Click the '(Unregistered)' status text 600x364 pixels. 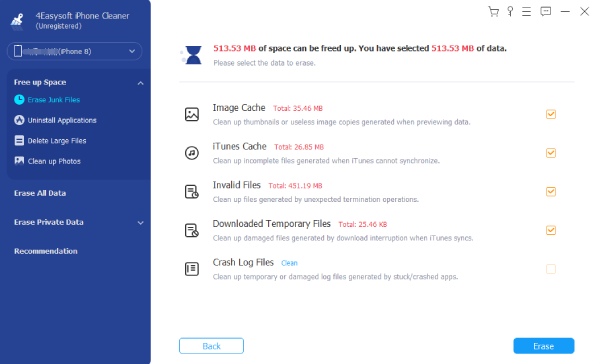(x=59, y=26)
